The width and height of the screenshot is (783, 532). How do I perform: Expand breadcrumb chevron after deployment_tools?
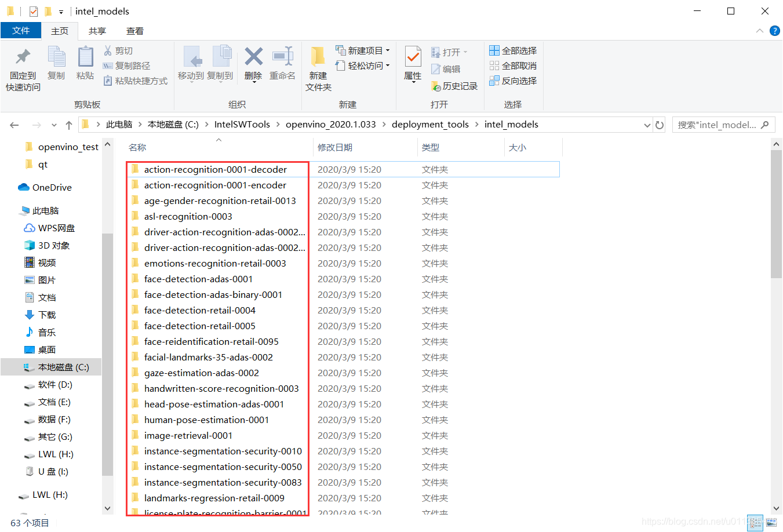tap(476, 125)
